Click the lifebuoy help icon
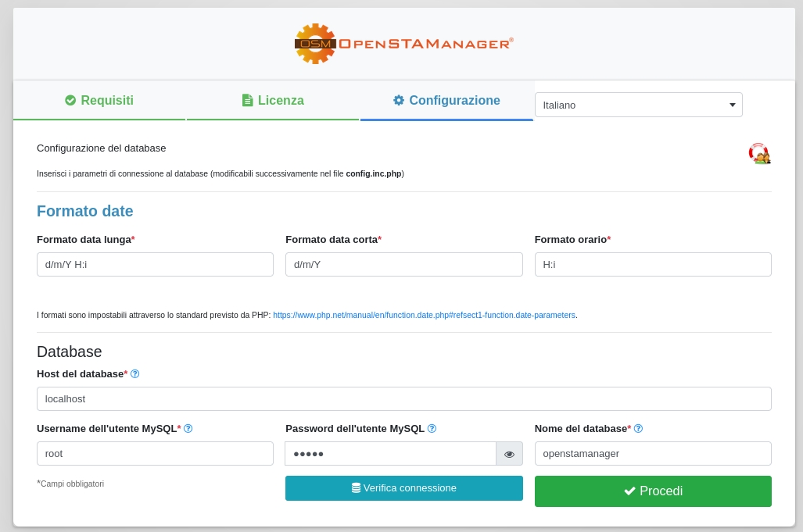This screenshot has width=803, height=532. coord(758,153)
